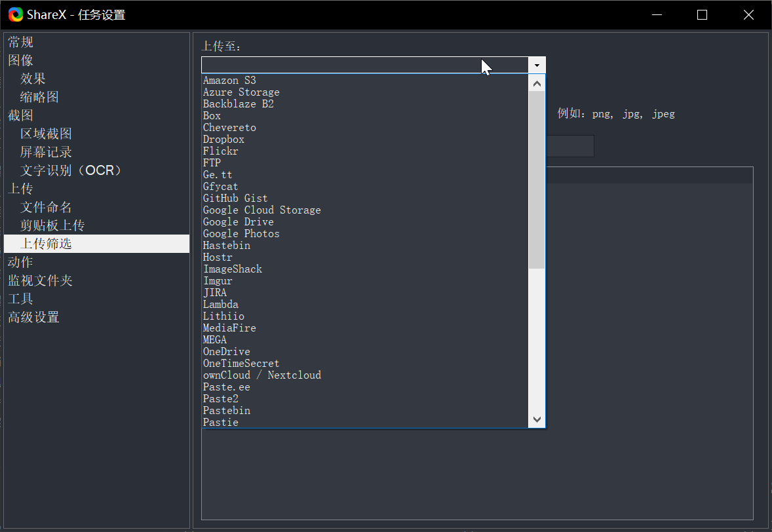The image size is (772, 532).
Task: Click dropdown list scroll up arrow
Action: [x=537, y=84]
